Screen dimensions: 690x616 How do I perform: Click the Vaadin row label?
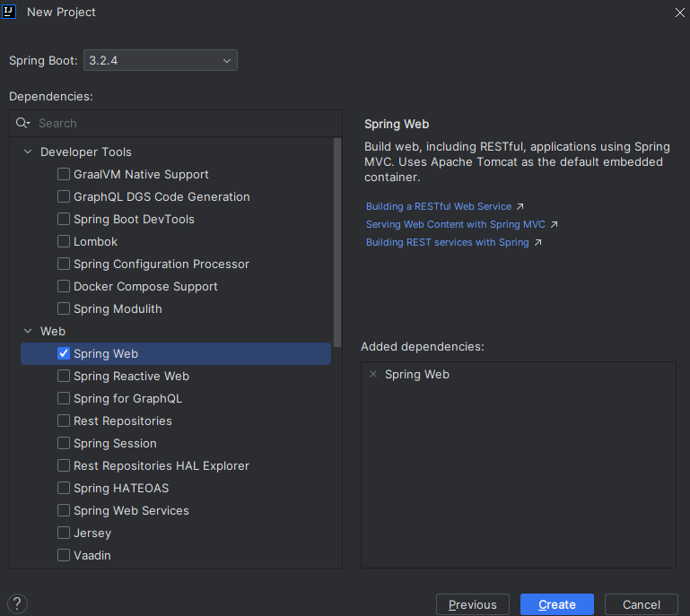click(92, 555)
